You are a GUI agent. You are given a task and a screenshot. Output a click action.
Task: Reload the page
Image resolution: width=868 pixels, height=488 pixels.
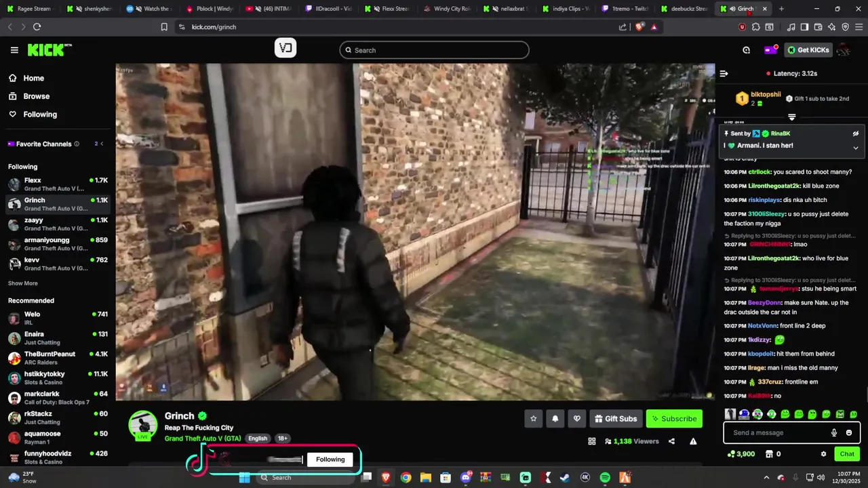point(37,27)
